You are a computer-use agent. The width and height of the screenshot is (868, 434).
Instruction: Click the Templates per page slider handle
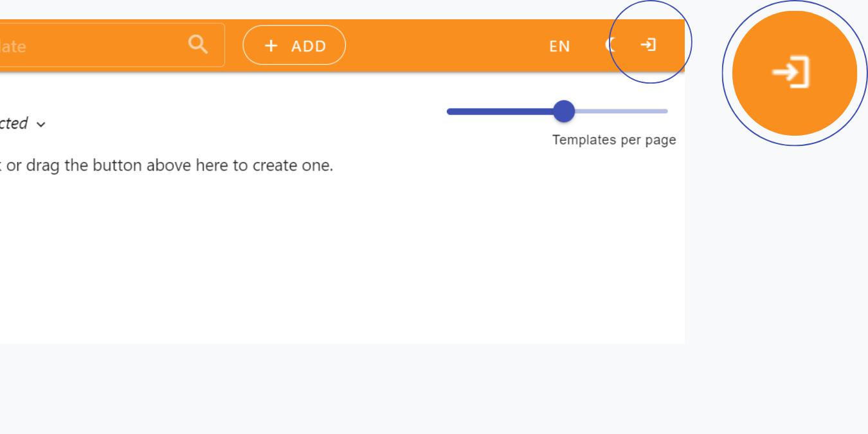point(564,111)
